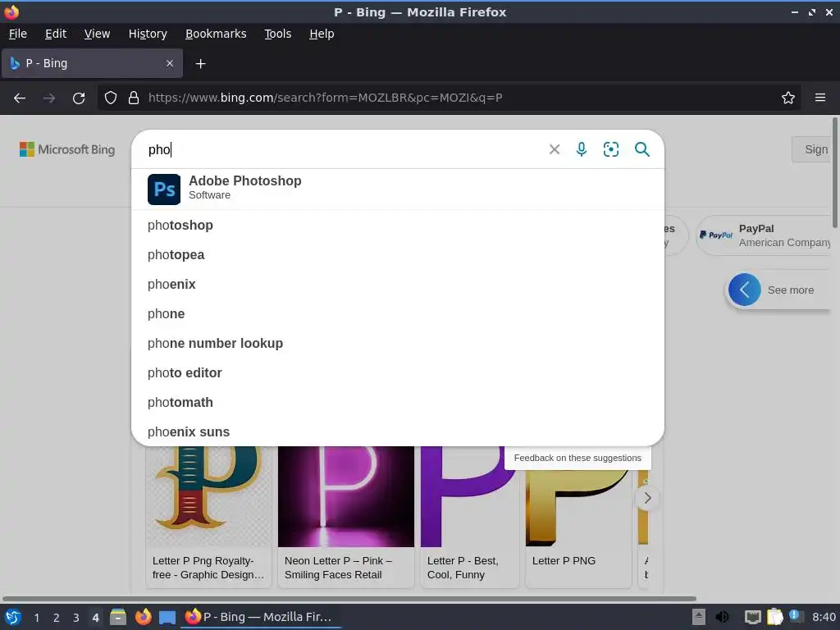Image resolution: width=840 pixels, height=630 pixels.
Task: Open tracking protection shield icon
Action: tap(111, 98)
